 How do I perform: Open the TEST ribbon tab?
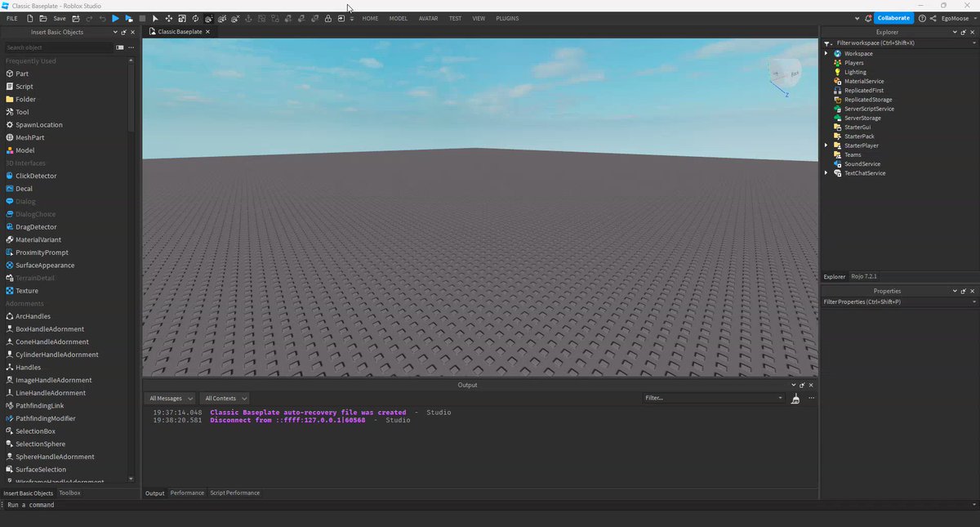click(x=455, y=18)
